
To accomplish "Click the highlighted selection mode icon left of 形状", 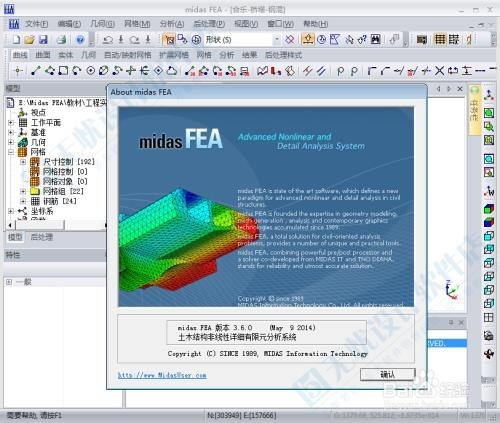I will click(x=169, y=40).
